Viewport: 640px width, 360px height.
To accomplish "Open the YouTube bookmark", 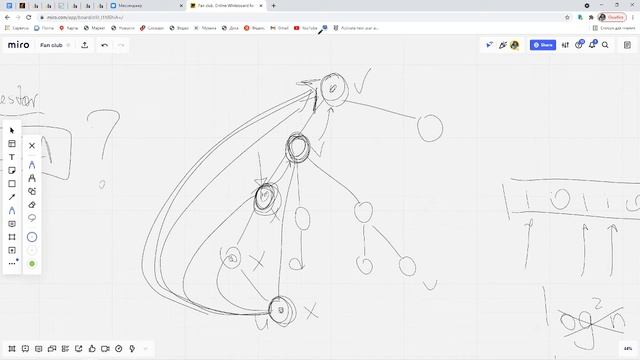I will point(306,28).
